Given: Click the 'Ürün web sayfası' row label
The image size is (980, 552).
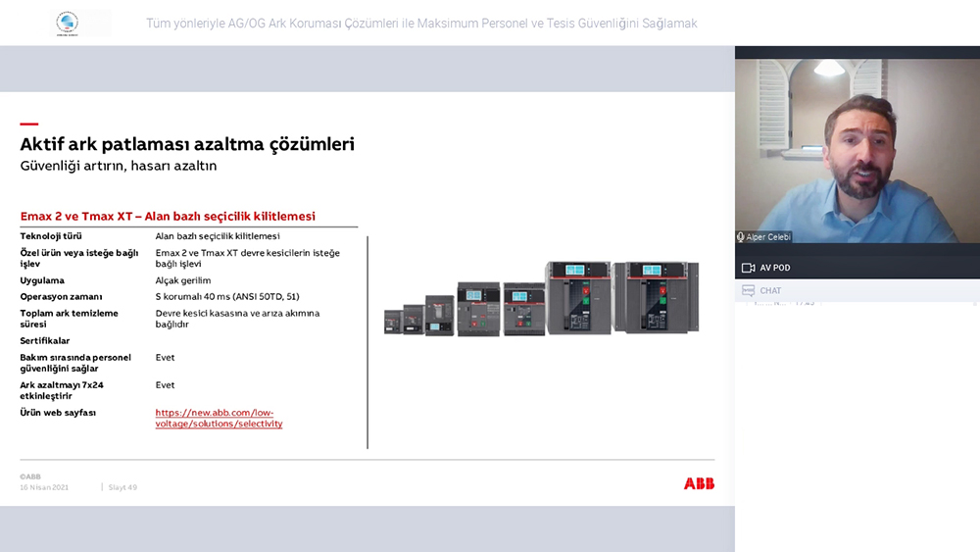Looking at the screenshot, I should (x=58, y=413).
